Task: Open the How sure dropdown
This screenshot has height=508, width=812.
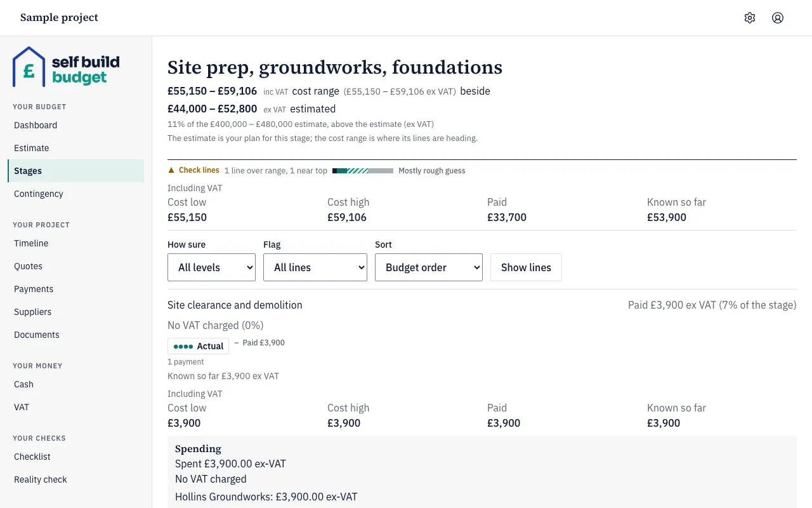Action: 211,267
